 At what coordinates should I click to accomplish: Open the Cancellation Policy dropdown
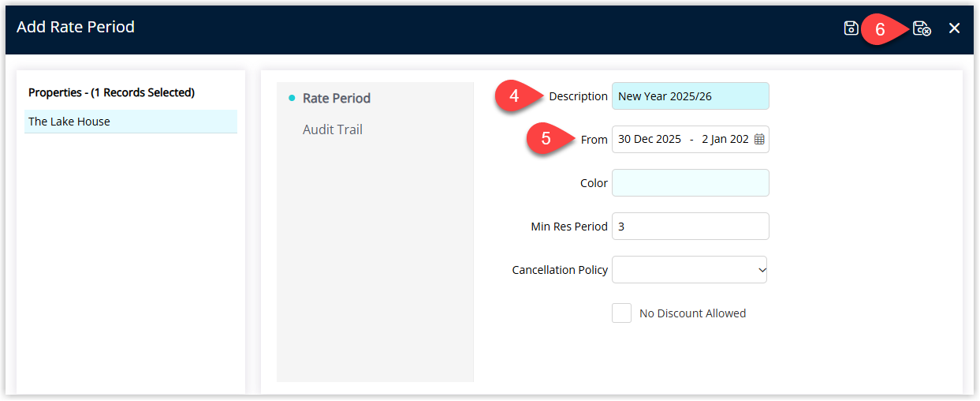[x=690, y=270]
